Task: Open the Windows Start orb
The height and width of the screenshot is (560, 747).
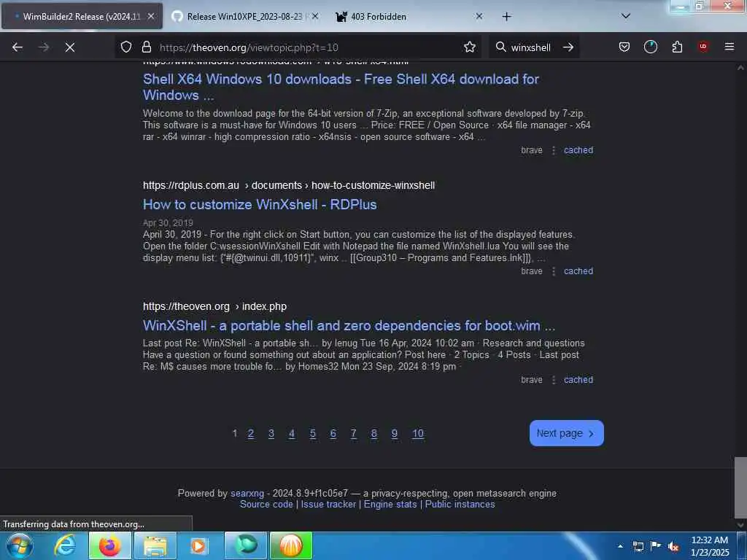Action: (20, 545)
